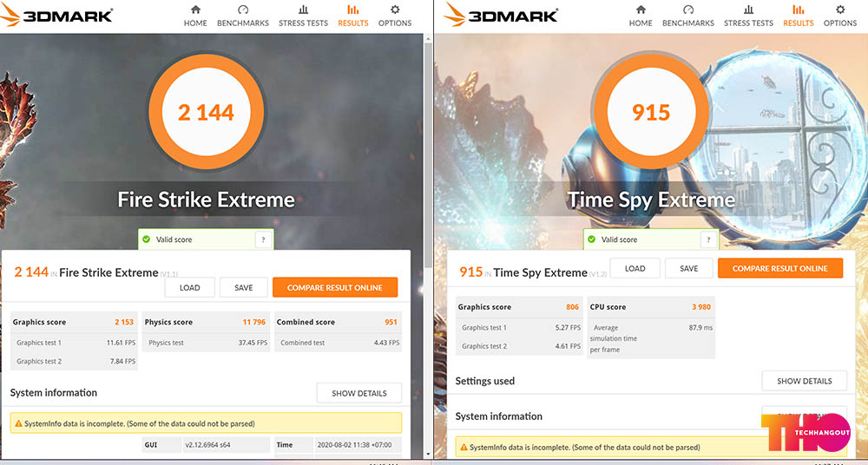
Task: Save the Time Spy Extreme result
Action: point(688,268)
